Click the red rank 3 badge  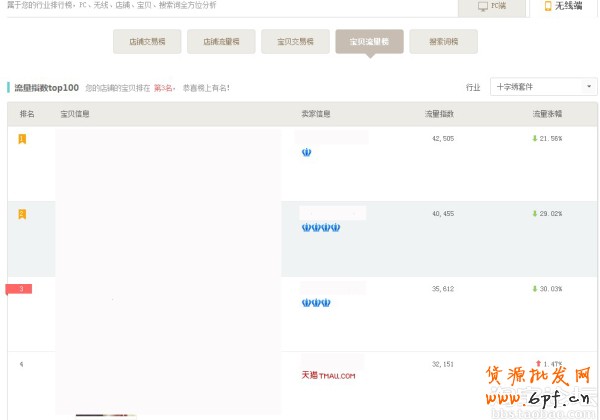[x=20, y=289]
